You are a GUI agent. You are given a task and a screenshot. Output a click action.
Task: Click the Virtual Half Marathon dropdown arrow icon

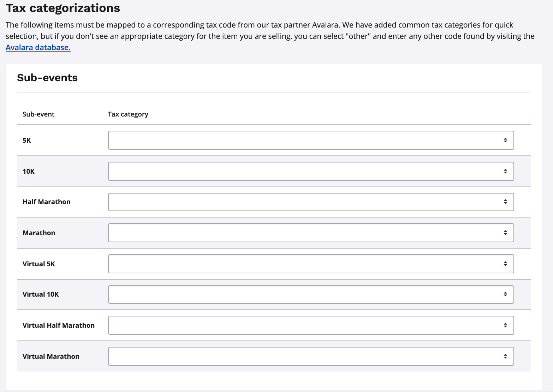point(505,325)
